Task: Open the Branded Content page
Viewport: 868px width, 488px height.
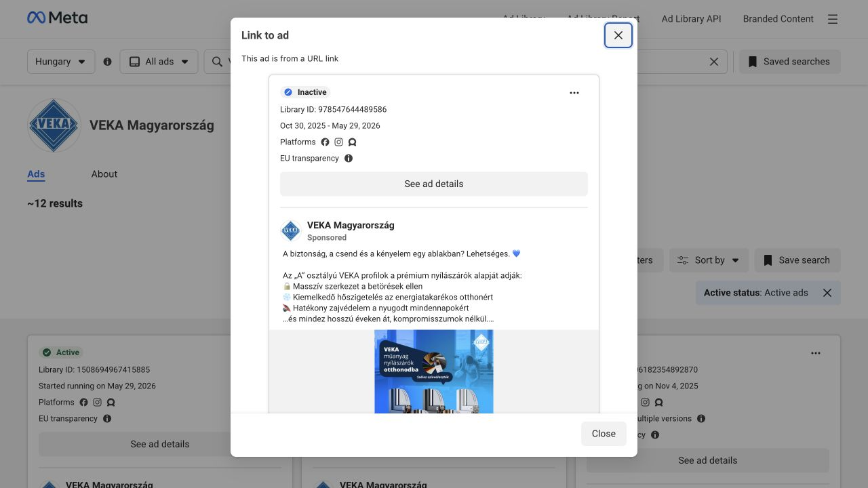Action: point(778,19)
